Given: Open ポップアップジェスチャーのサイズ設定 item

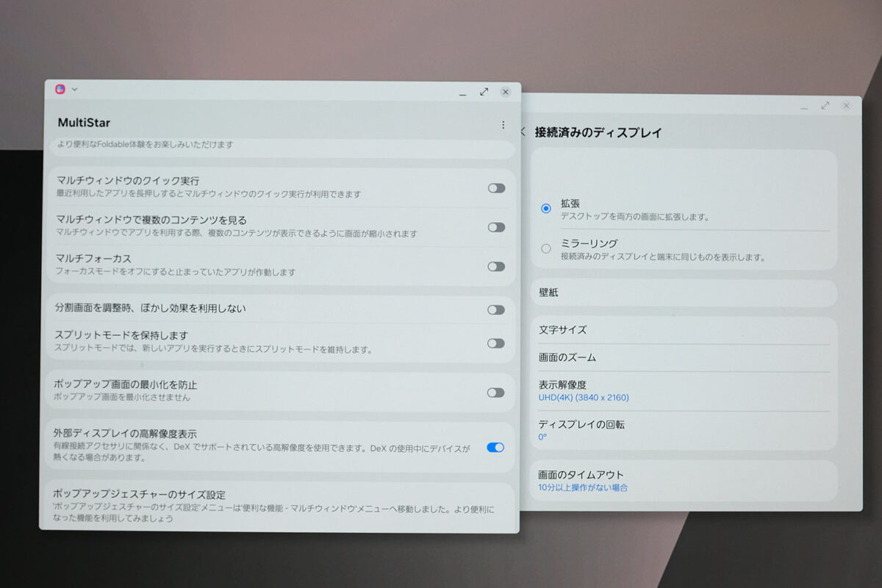Looking at the screenshot, I should (x=279, y=506).
